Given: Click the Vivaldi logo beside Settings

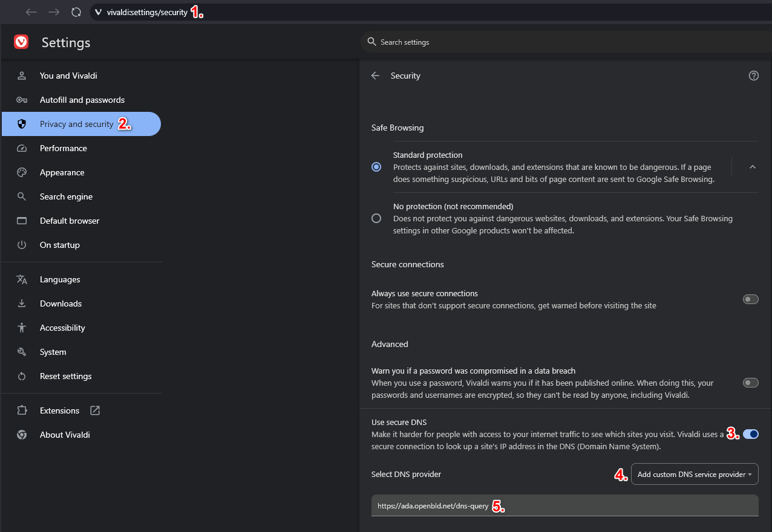Looking at the screenshot, I should pos(21,42).
